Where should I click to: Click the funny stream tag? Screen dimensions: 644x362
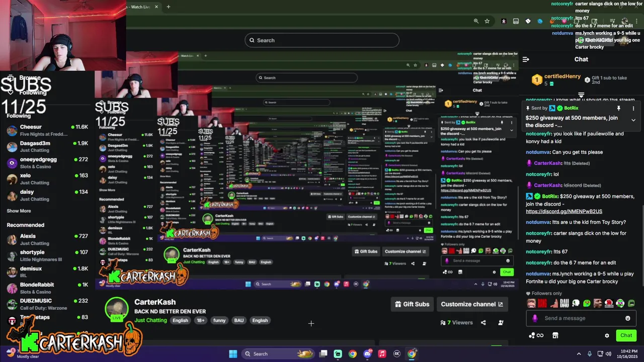coord(219,320)
